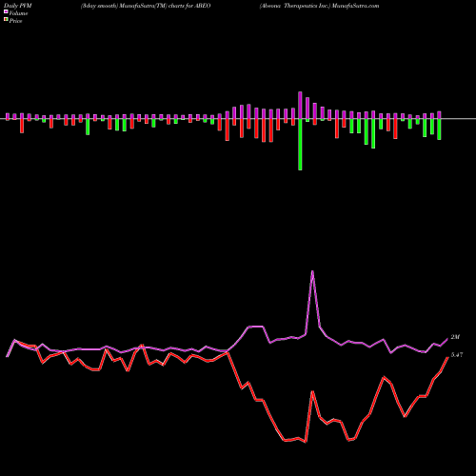Click the Price legend color swatch

point(6,20)
